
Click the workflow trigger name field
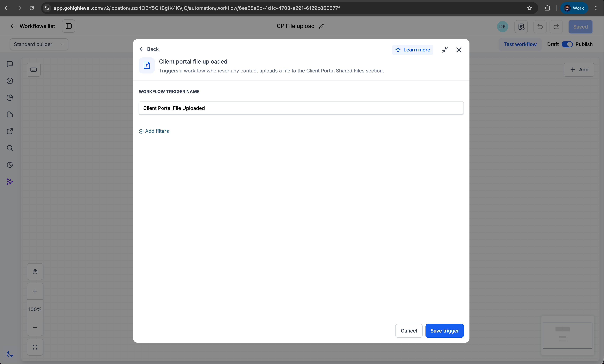301,108
